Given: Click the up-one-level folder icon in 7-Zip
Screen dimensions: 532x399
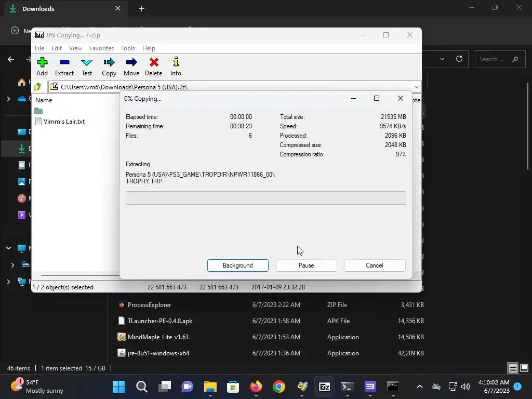Looking at the screenshot, I should click(x=38, y=87).
